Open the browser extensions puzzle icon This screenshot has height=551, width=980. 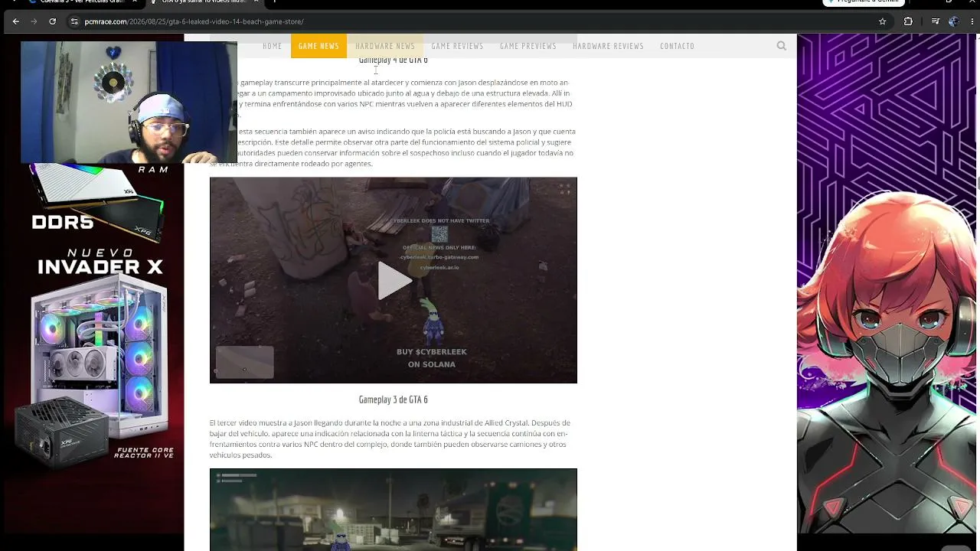tap(908, 21)
